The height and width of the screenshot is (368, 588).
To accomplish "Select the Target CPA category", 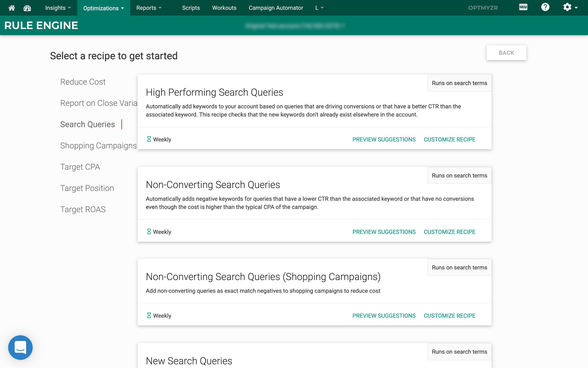I will coord(80,167).
